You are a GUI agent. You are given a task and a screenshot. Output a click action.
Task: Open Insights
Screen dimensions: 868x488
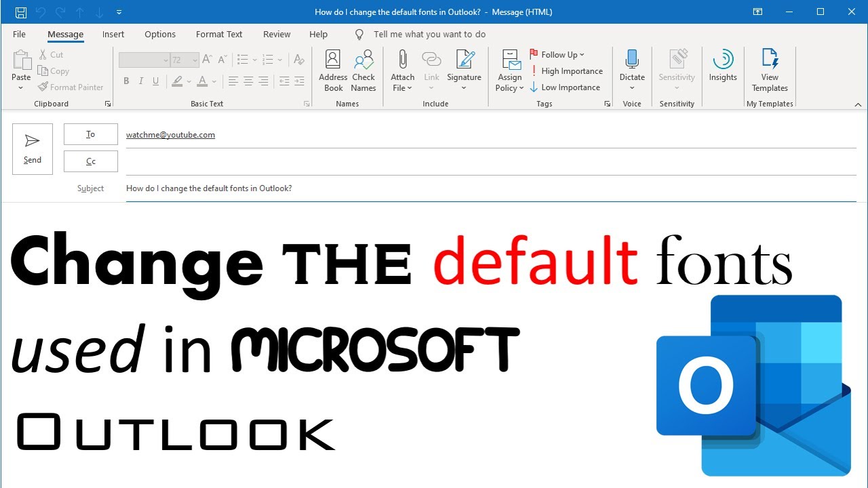pyautogui.click(x=723, y=66)
